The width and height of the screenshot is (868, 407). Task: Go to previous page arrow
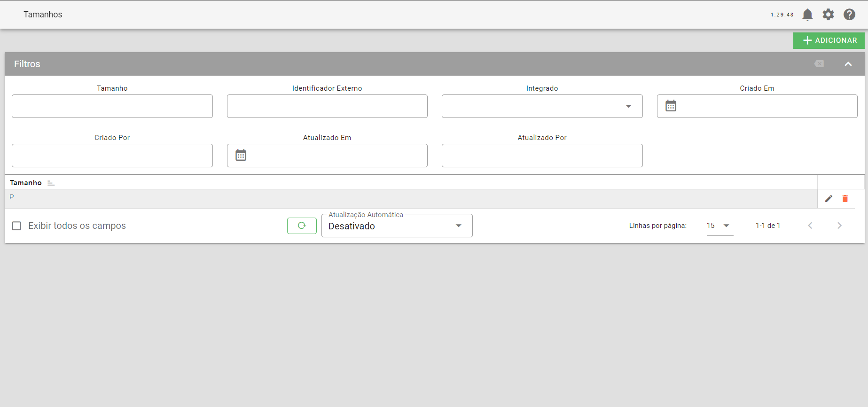[x=810, y=226]
